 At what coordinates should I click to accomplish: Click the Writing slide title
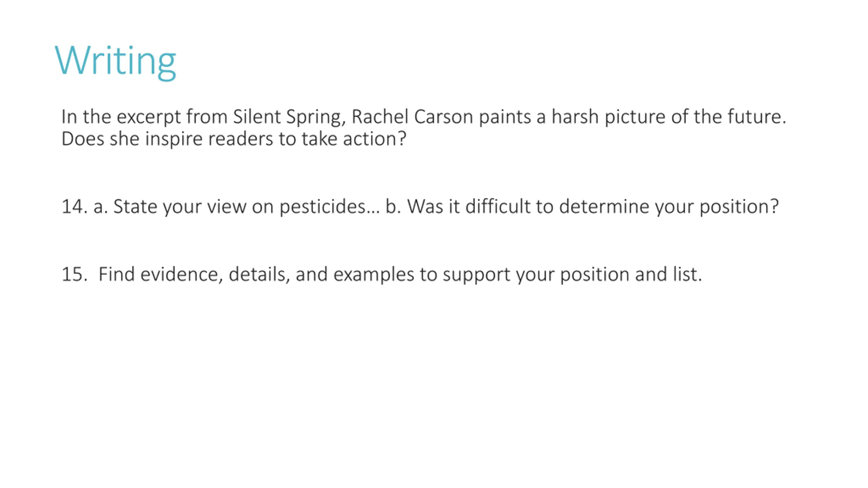pos(115,62)
